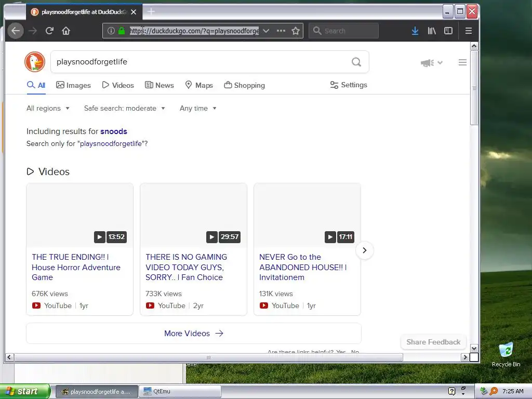Switch to the Videos tab
The width and height of the screenshot is (532, 399).
(x=118, y=85)
